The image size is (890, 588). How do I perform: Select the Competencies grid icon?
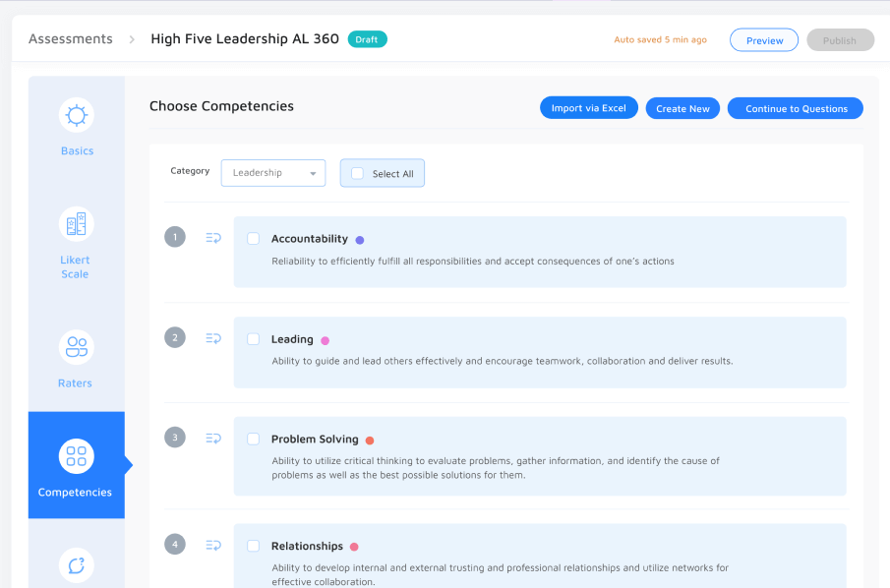pyautogui.click(x=76, y=456)
